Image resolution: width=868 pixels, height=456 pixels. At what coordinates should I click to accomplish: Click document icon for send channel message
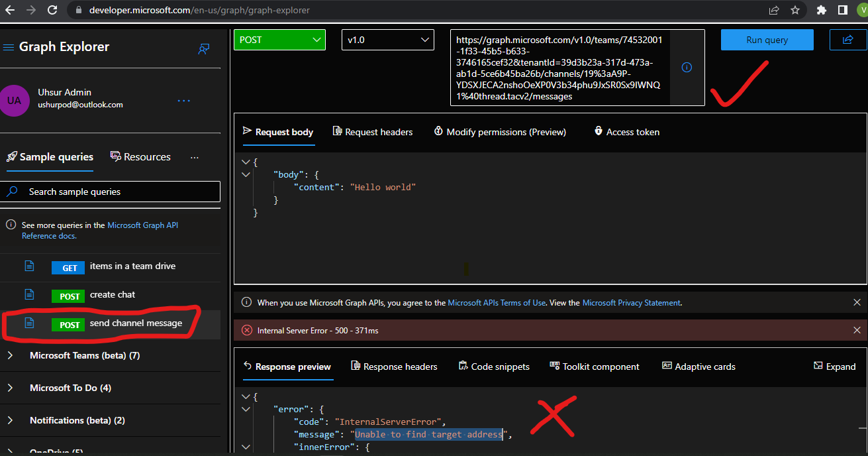coord(29,323)
